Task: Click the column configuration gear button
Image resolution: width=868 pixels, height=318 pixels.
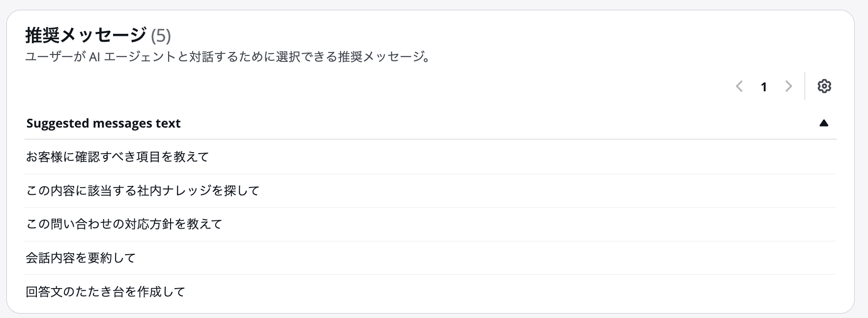Action: [824, 86]
